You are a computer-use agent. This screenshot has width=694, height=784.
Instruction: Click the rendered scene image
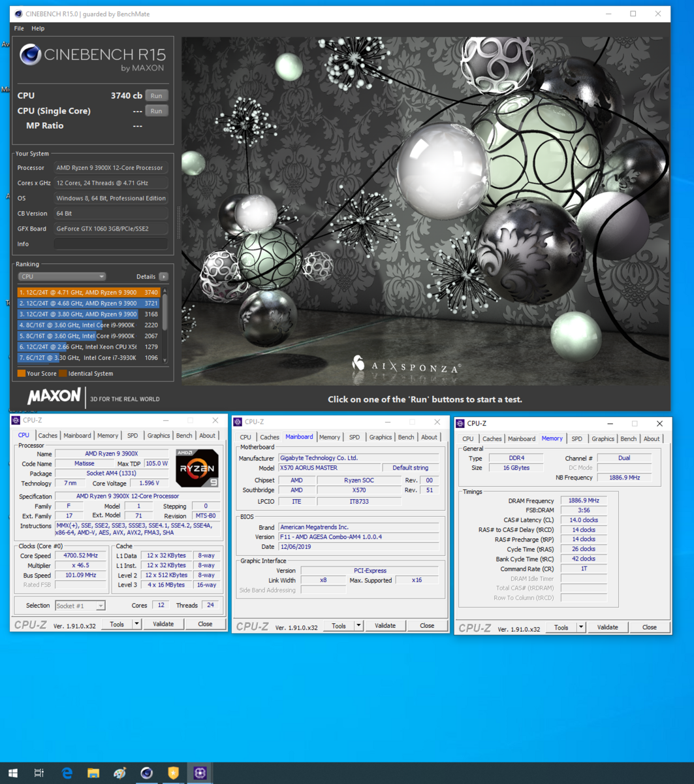pos(426,210)
